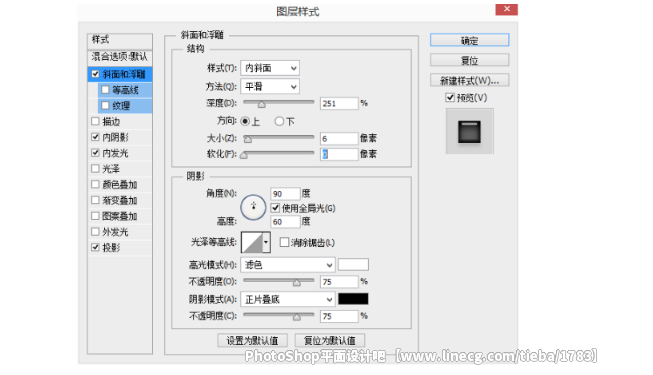Click the 大小 value field showing 6
The height and width of the screenshot is (375, 653).
(339, 138)
